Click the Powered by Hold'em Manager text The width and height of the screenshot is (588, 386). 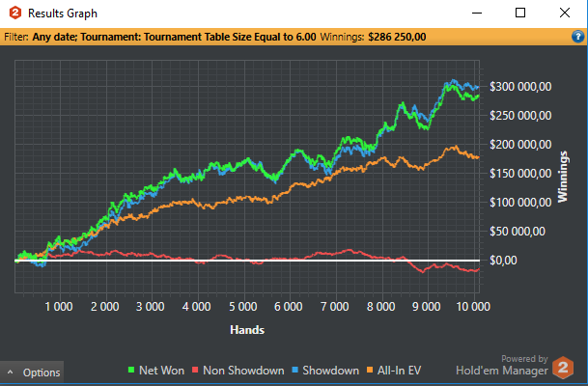(502, 366)
